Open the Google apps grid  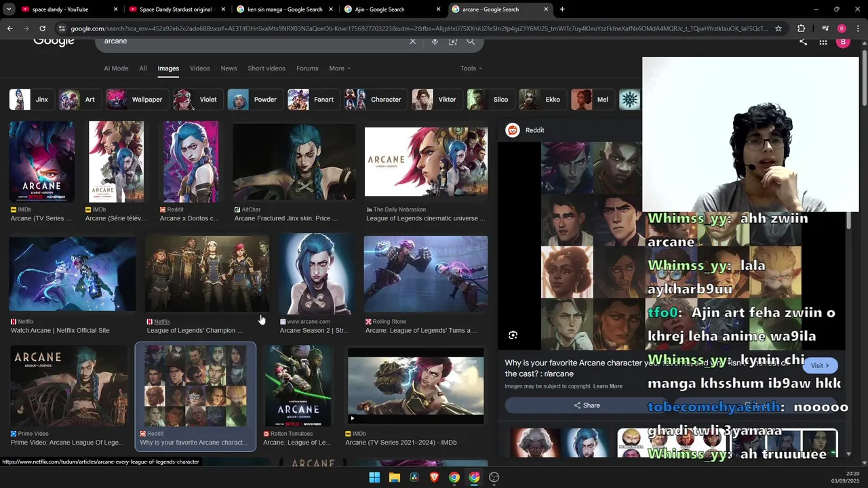click(x=823, y=42)
